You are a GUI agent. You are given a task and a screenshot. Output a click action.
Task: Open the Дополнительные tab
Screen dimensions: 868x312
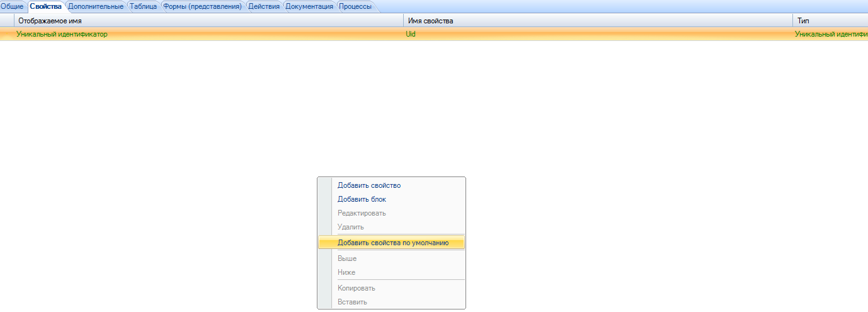(x=95, y=6)
